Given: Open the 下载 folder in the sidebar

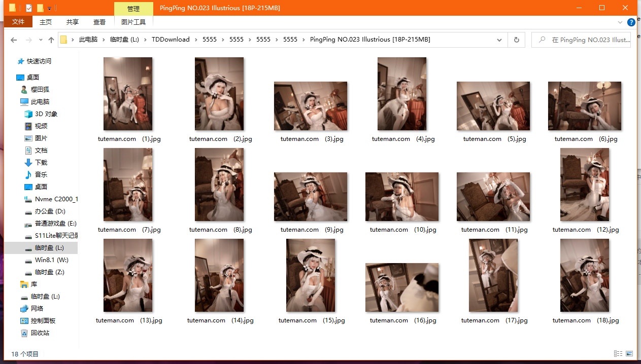Looking at the screenshot, I should coord(41,163).
